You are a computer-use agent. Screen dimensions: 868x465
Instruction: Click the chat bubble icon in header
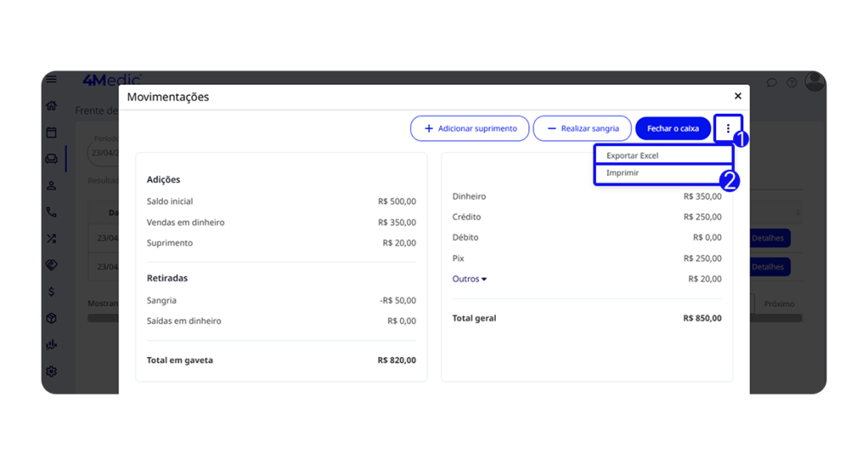click(771, 83)
